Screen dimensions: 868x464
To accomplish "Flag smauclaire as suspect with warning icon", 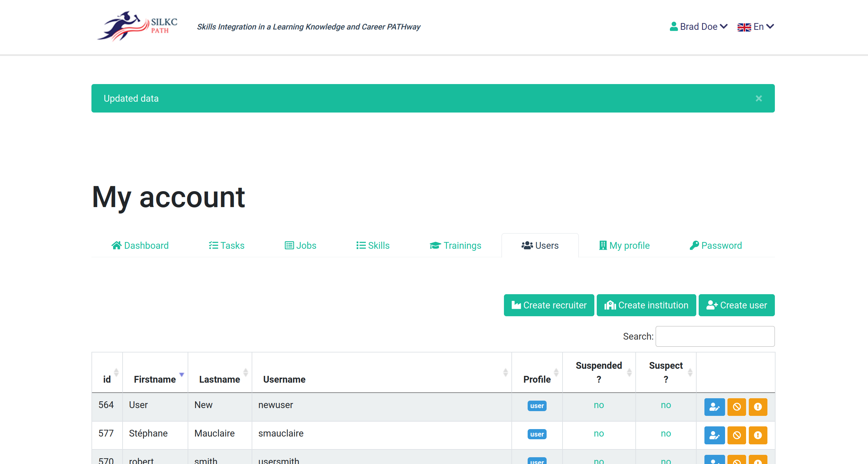I will 758,435.
